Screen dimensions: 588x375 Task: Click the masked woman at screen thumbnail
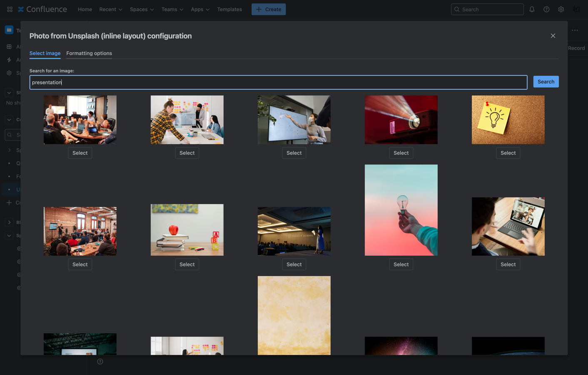pos(294,120)
